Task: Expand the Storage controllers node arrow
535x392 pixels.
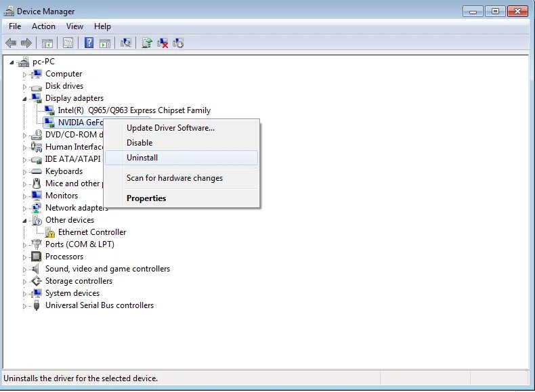Action: (x=24, y=282)
